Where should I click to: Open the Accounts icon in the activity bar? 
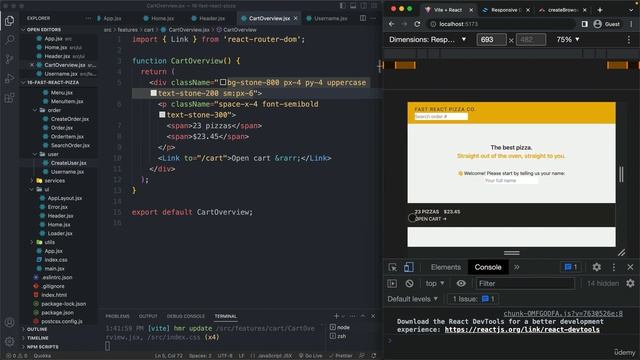pos(9,322)
